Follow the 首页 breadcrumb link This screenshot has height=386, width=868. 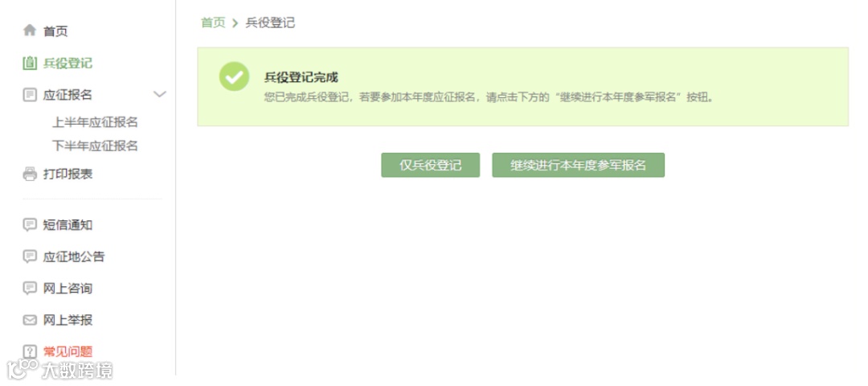(x=213, y=23)
